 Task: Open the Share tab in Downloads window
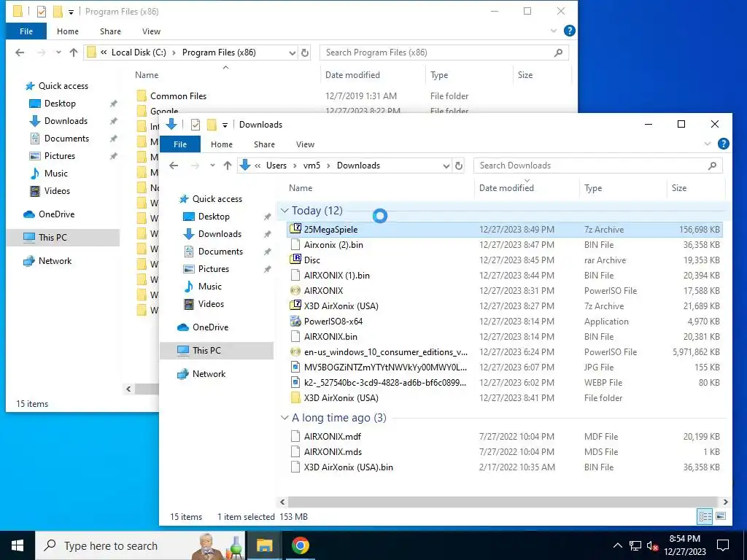(264, 144)
